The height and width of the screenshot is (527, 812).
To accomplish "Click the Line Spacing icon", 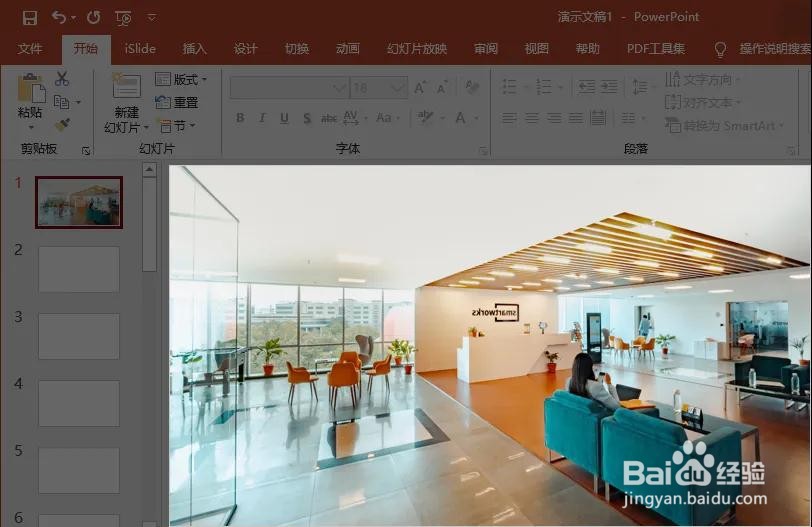I will coord(640,87).
